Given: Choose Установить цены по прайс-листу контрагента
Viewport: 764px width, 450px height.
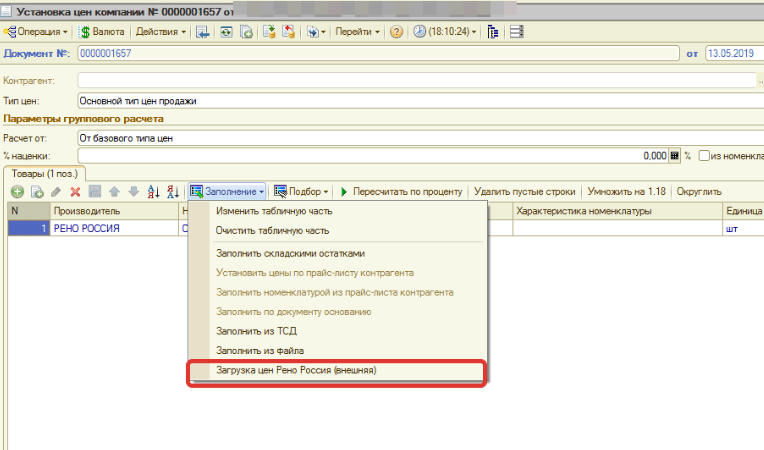Looking at the screenshot, I should (338, 273).
